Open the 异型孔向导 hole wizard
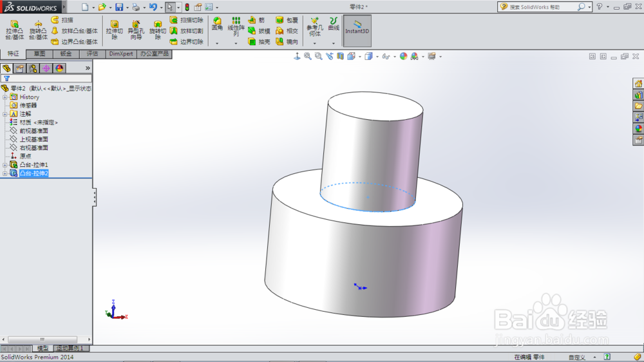This screenshot has width=644, height=362. pyautogui.click(x=135, y=30)
